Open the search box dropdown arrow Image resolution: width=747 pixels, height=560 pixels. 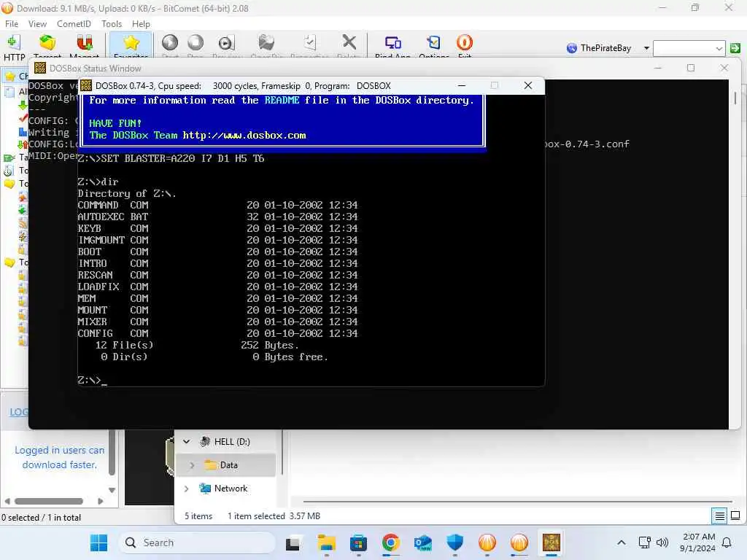[719, 48]
